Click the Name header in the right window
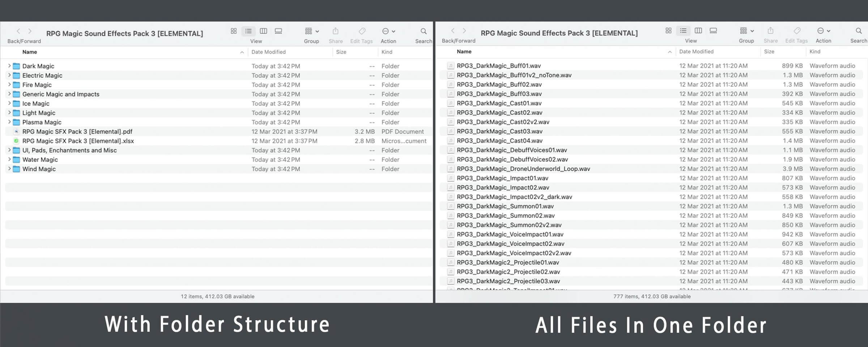This screenshot has width=868, height=347. click(464, 51)
